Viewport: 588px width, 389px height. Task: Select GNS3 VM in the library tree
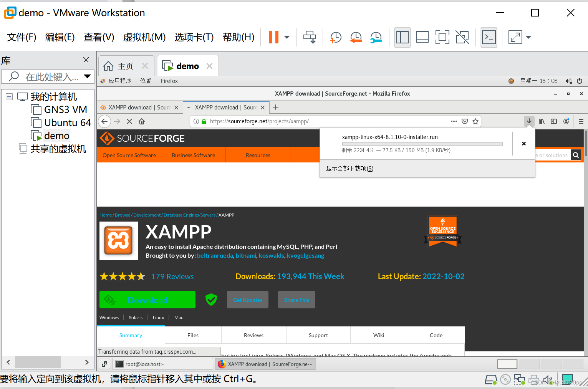coord(59,110)
